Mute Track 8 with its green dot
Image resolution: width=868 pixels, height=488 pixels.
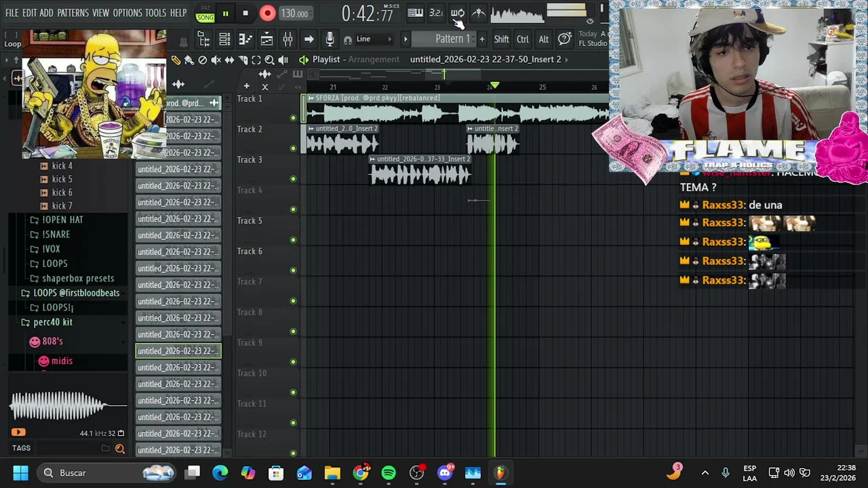(293, 331)
